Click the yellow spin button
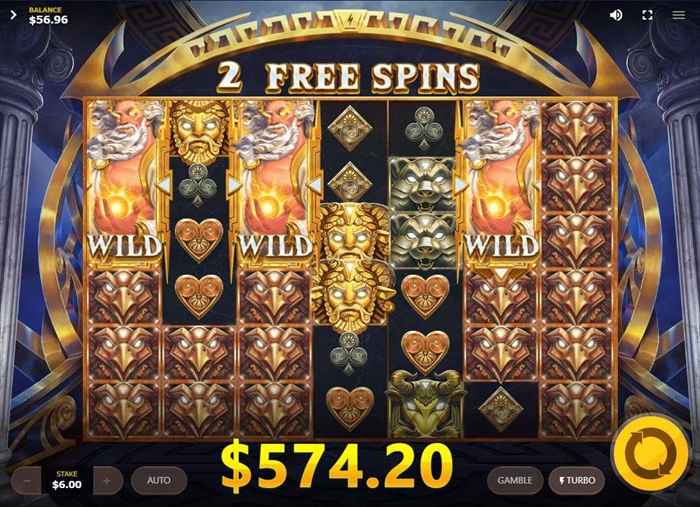 tap(650, 453)
